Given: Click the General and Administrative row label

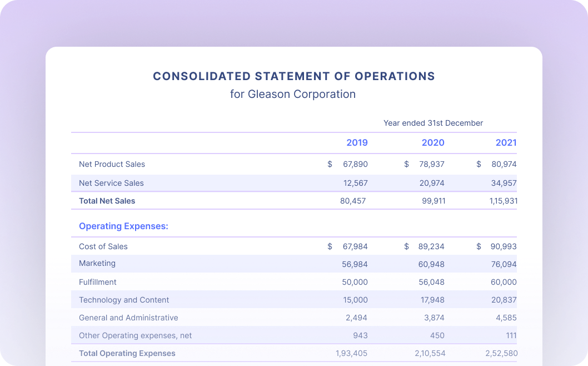Looking at the screenshot, I should pos(128,318).
